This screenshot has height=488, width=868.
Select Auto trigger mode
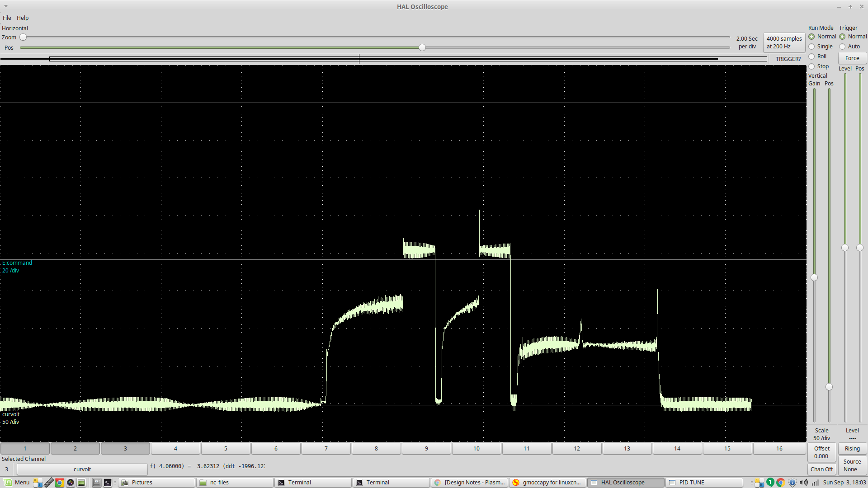pos(849,47)
